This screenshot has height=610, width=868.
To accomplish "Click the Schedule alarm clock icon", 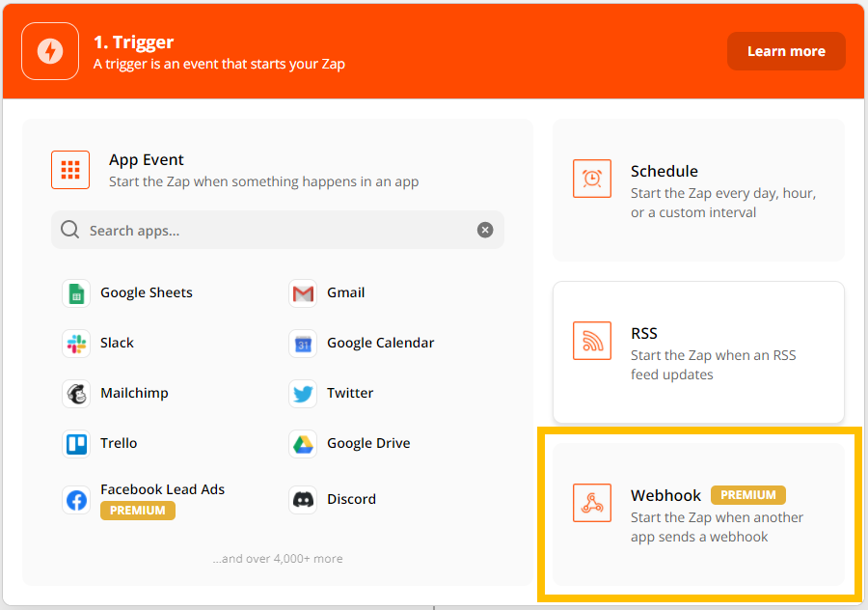I will (592, 179).
